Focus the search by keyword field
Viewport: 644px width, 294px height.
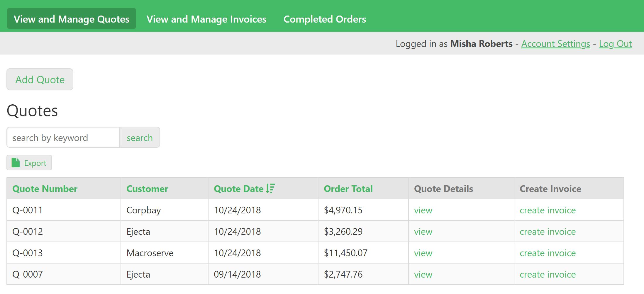[63, 137]
